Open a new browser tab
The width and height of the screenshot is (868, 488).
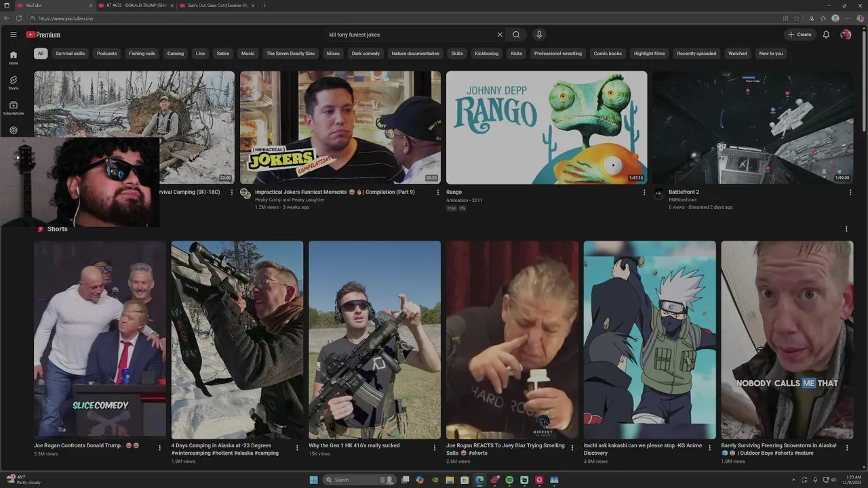tap(264, 5)
